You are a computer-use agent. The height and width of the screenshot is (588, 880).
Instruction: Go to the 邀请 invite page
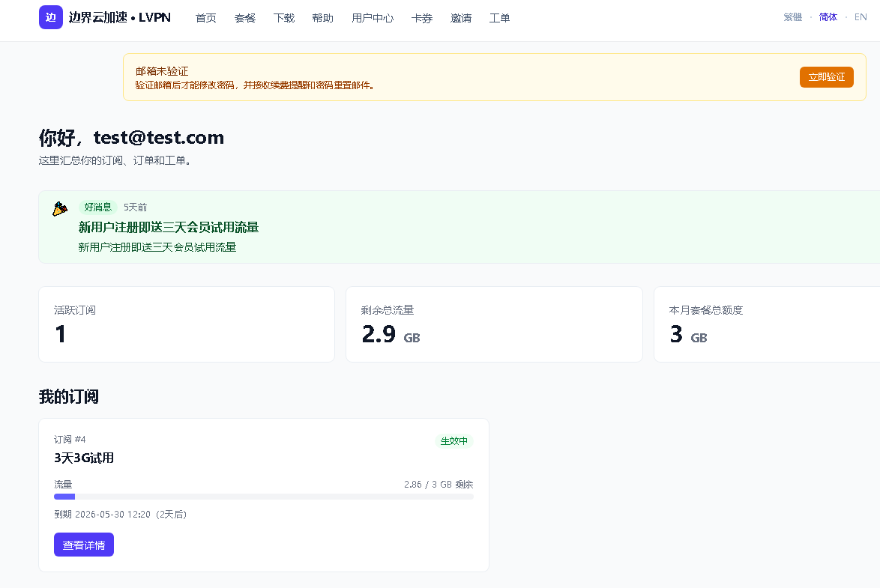click(461, 18)
